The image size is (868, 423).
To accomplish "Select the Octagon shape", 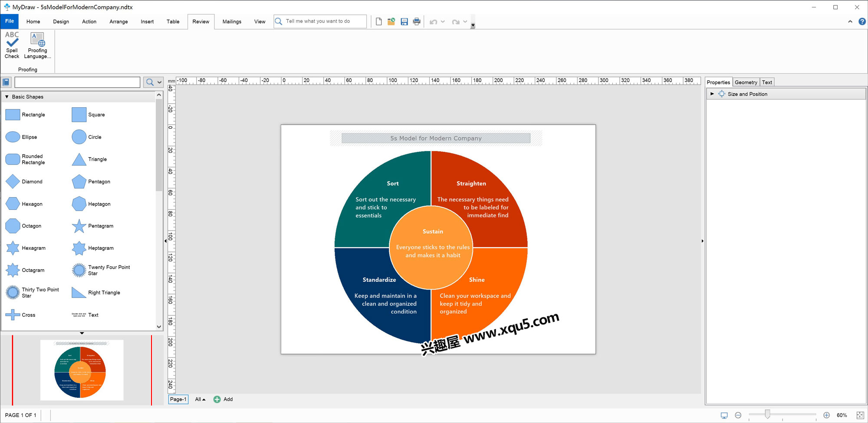I will 23,226.
